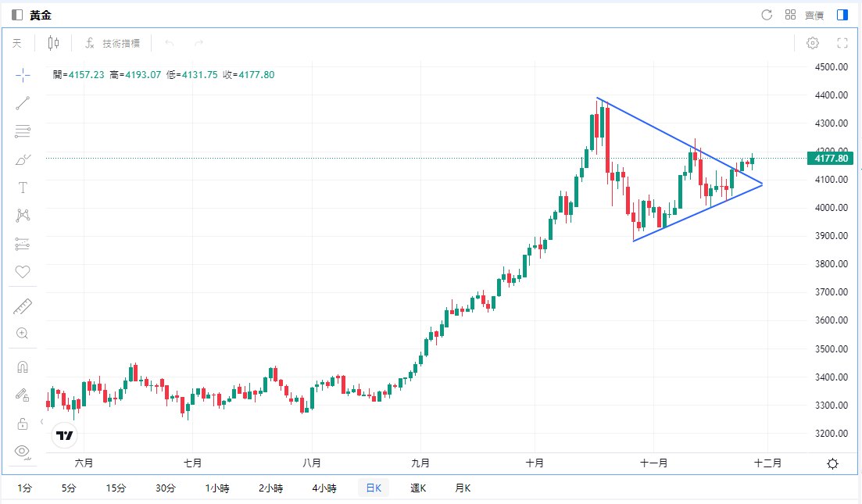Open the candlestick chart style selector
The image size is (862, 504).
53,43
